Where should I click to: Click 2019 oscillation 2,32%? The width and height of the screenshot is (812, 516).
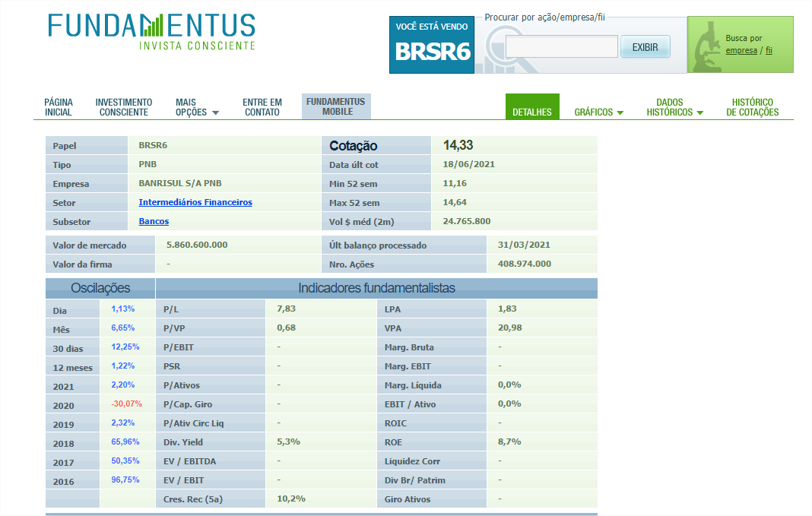122,423
